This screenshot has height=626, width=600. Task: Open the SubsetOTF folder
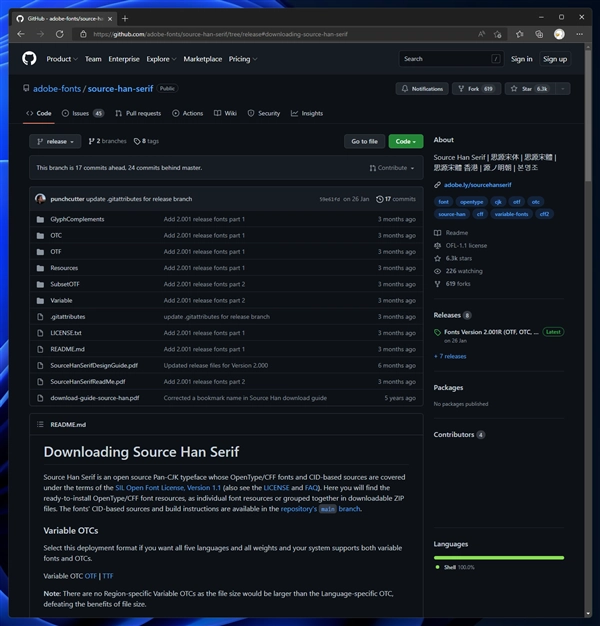pos(65,284)
